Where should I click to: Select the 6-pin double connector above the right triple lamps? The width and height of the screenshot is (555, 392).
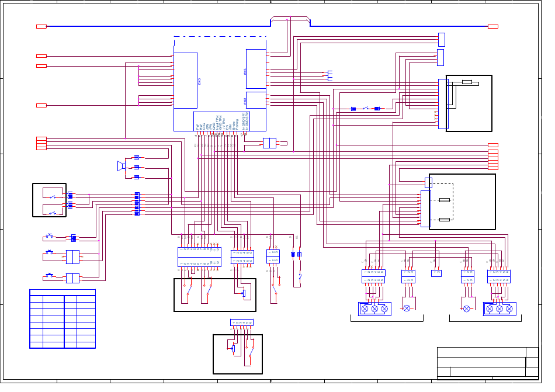click(x=499, y=276)
